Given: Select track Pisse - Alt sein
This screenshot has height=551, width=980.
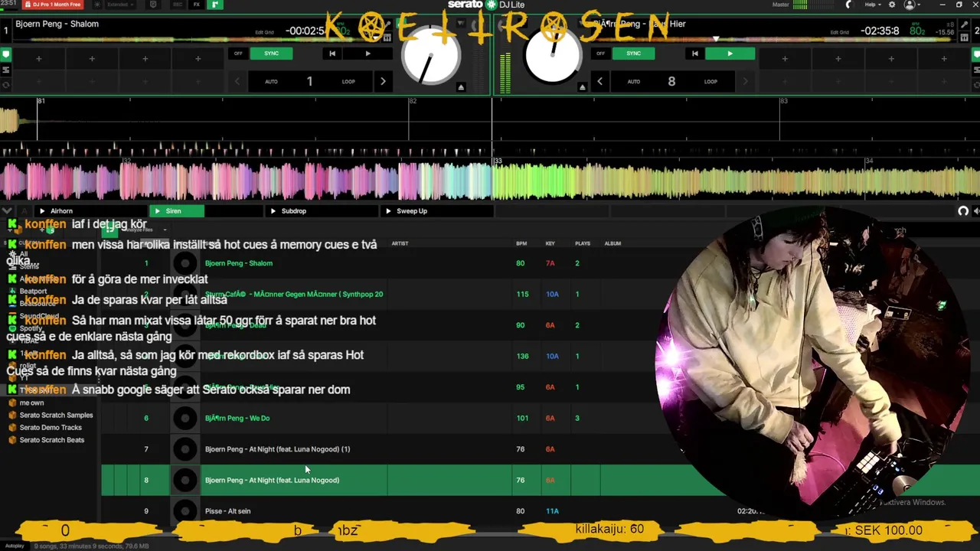Looking at the screenshot, I should pos(227,511).
